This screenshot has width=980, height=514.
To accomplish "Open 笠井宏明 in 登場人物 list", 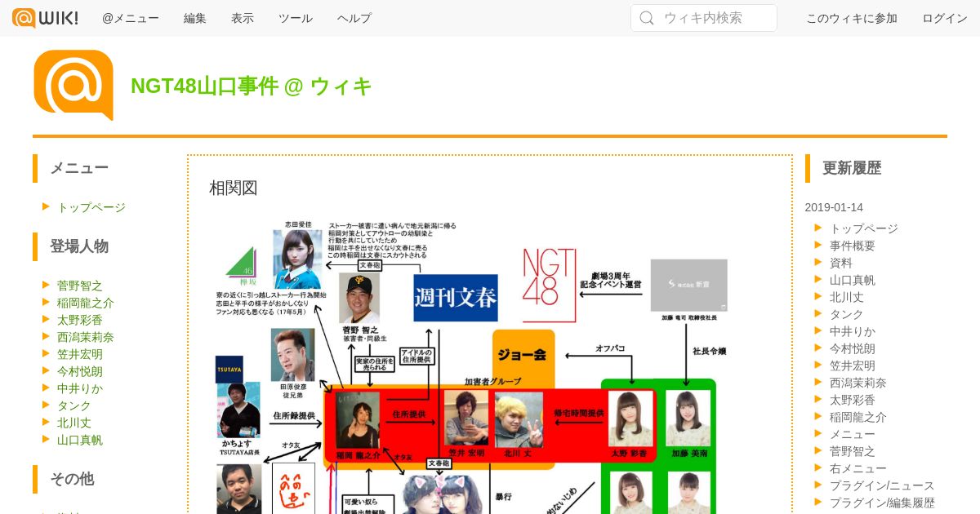I will [80, 354].
